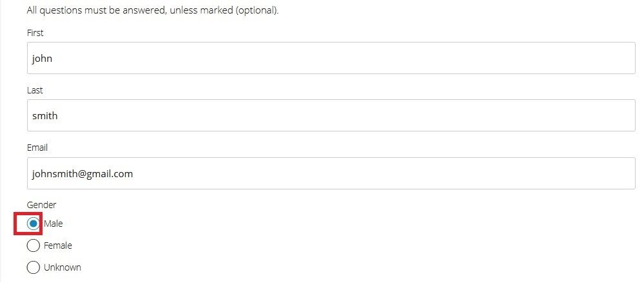This screenshot has height=288, width=644.
Task: Click the "Unknown" option label text
Action: 63,267
